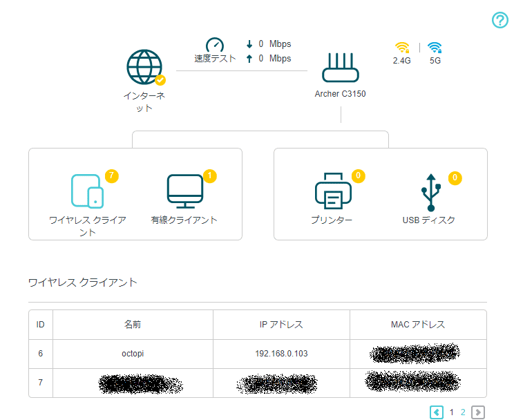
Task: Open the help question mark icon
Action: (500, 20)
